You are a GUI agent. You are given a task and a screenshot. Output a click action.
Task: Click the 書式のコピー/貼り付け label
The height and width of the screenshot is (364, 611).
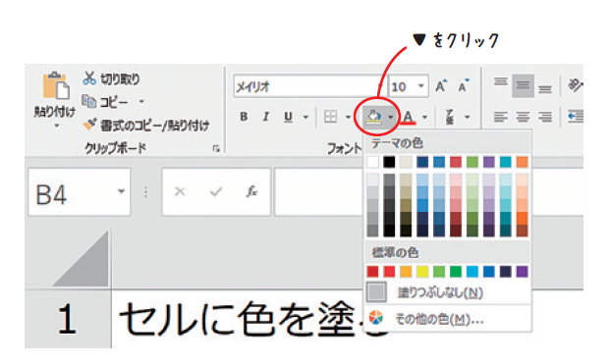coord(154,126)
